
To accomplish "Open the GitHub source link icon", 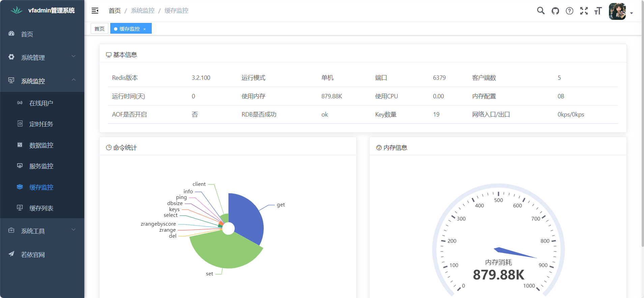I will click(x=555, y=11).
